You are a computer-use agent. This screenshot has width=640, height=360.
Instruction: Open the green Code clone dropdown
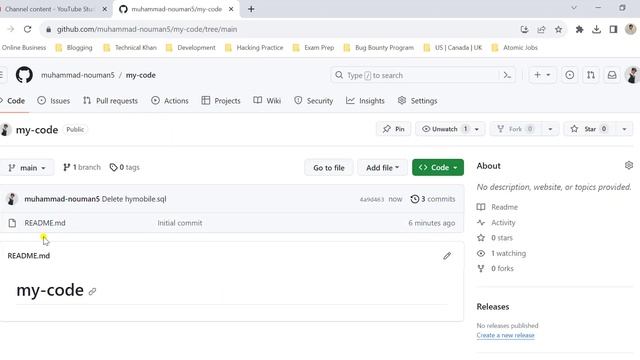coord(438,167)
